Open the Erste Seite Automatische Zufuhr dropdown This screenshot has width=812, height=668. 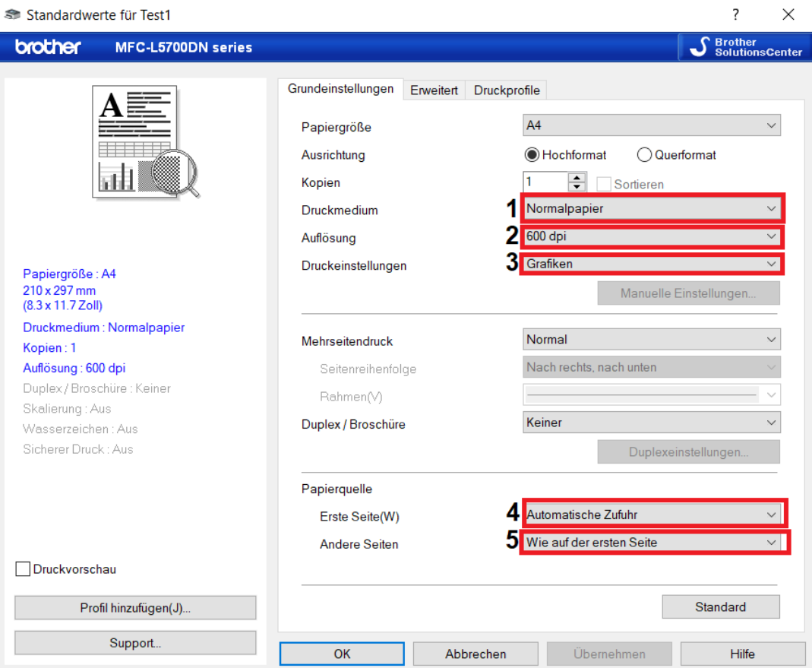652,514
